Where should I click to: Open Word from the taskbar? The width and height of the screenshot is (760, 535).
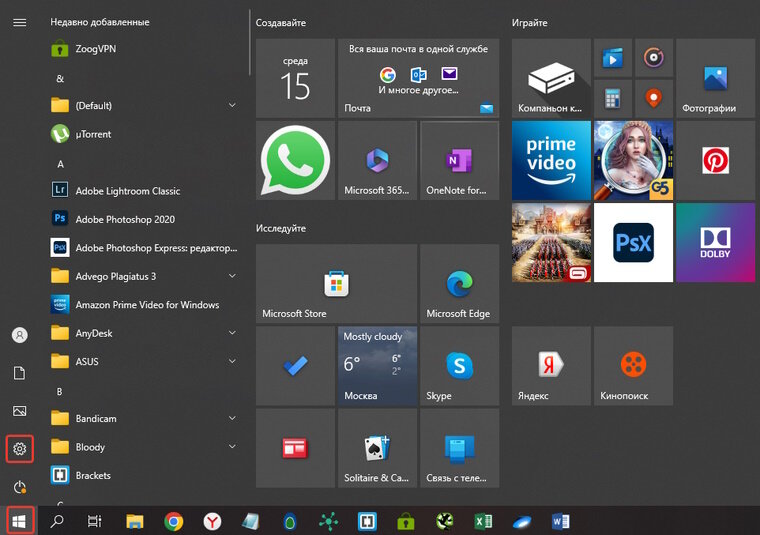[x=561, y=521]
